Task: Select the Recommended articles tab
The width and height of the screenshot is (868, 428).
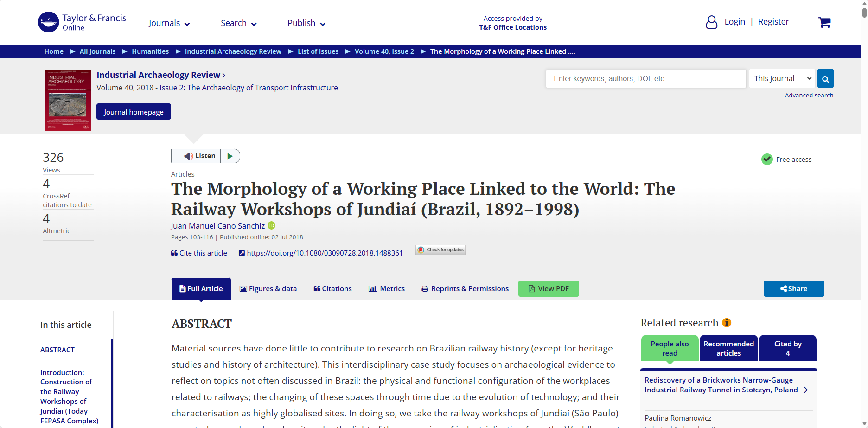Action: (x=728, y=348)
